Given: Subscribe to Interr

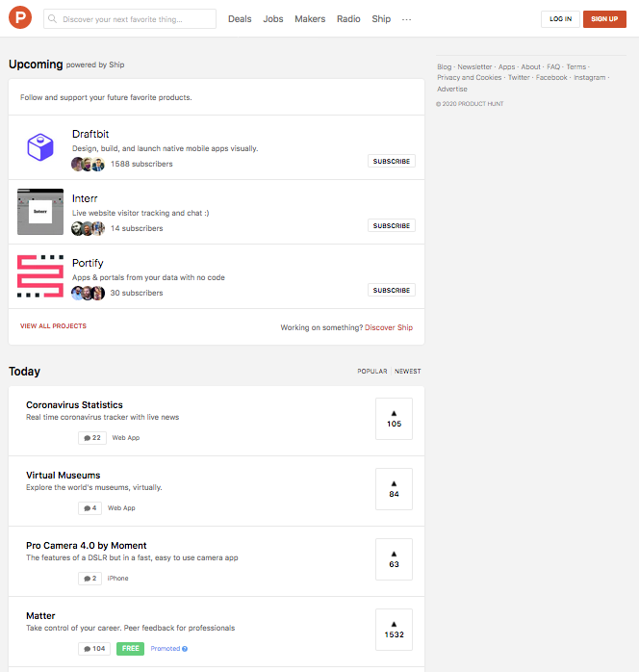Looking at the screenshot, I should 392,225.
